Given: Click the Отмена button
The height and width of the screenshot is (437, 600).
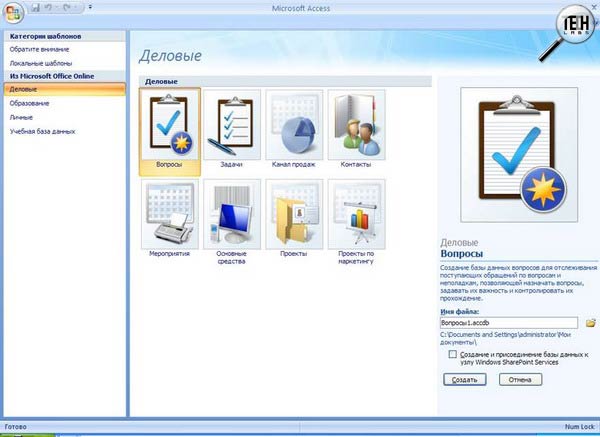Looking at the screenshot, I should (x=520, y=380).
